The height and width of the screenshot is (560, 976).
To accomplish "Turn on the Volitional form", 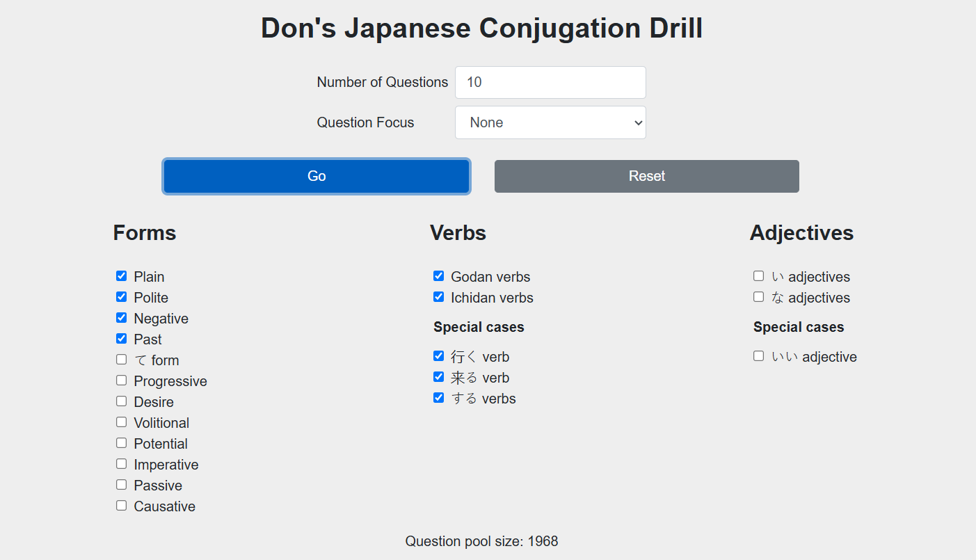I will click(121, 422).
